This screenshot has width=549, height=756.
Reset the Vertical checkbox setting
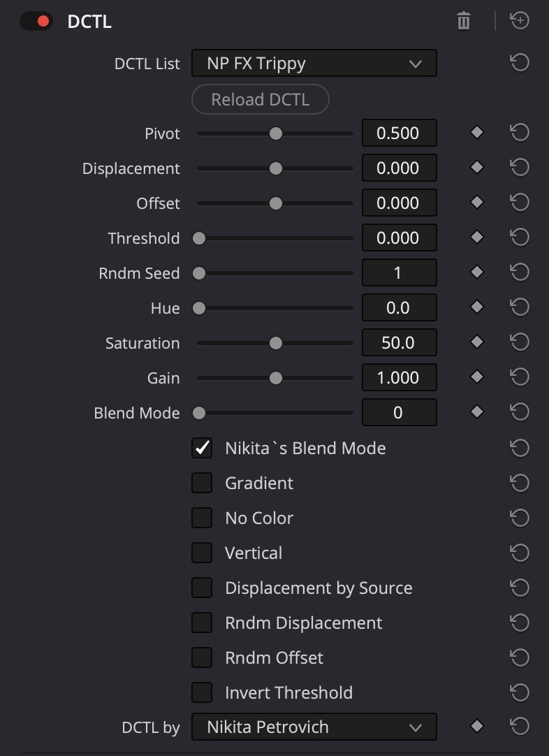pos(520,553)
